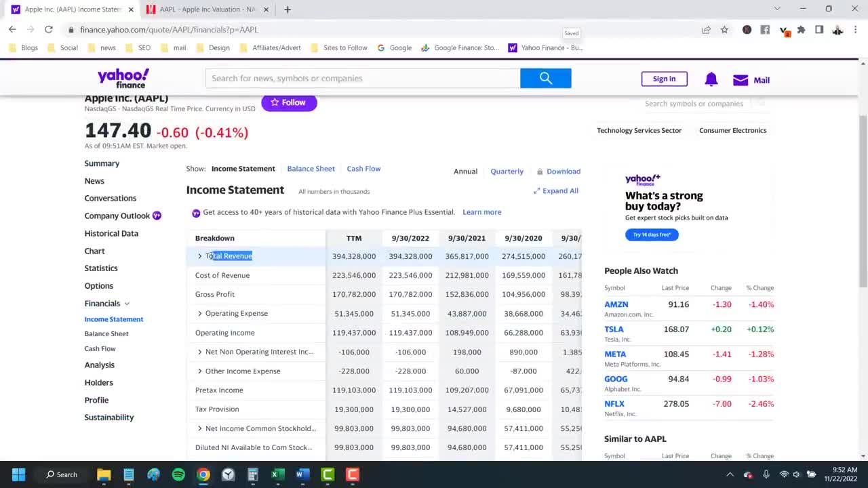
Task: Open the Summary sidebar link
Action: click(102, 163)
